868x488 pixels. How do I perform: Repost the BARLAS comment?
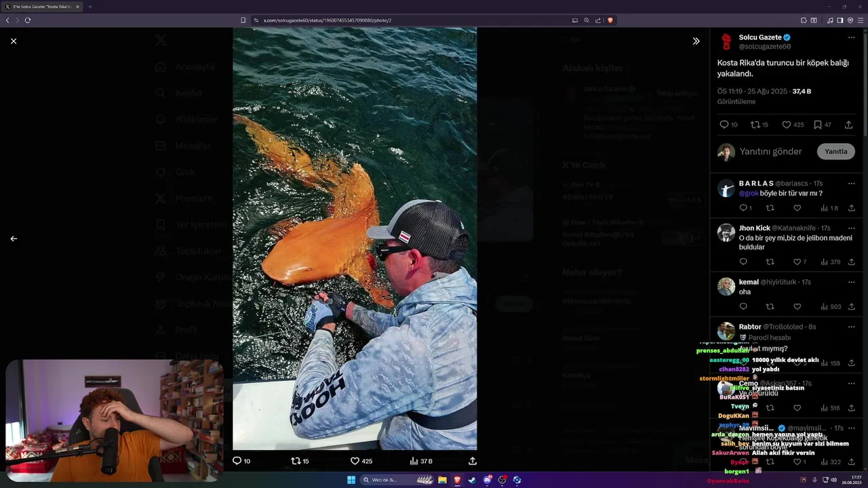point(770,208)
